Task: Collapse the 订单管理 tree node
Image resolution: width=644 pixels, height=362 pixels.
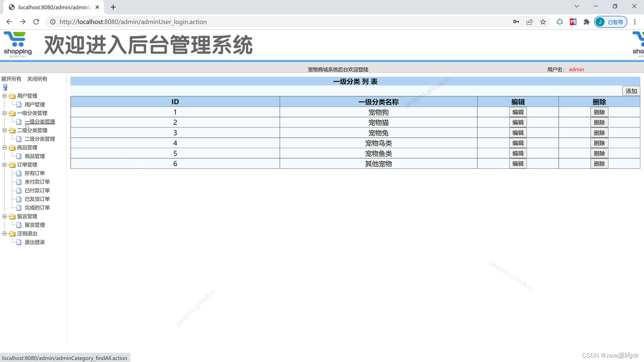Action: [5, 165]
